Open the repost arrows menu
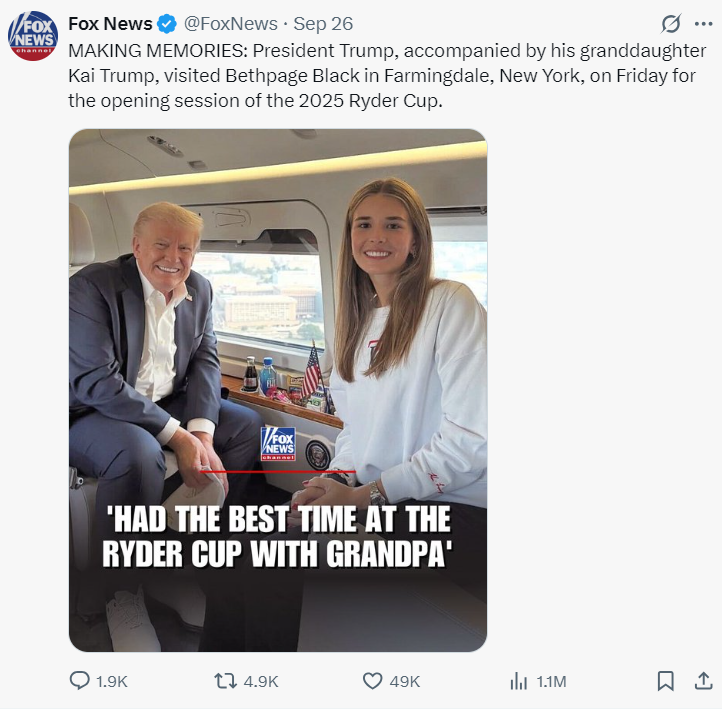Viewport: 722px width, 718px height. pos(226,681)
